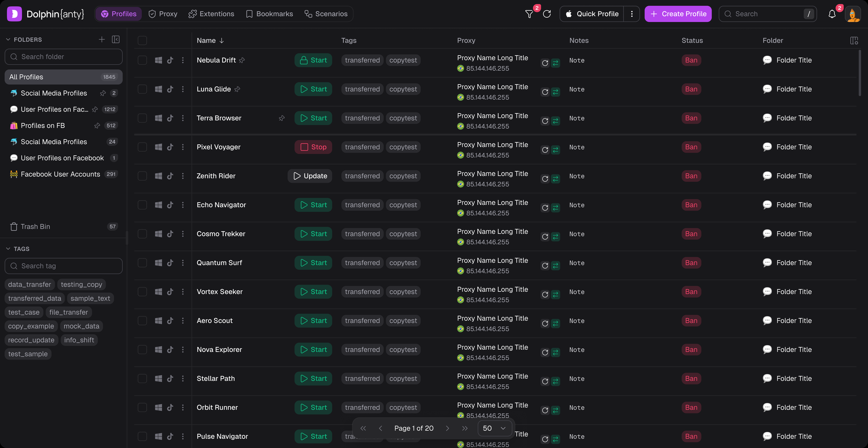Screen dimensions: 868x448
Task: Pin the Nebula Drift profile
Action: point(242,60)
